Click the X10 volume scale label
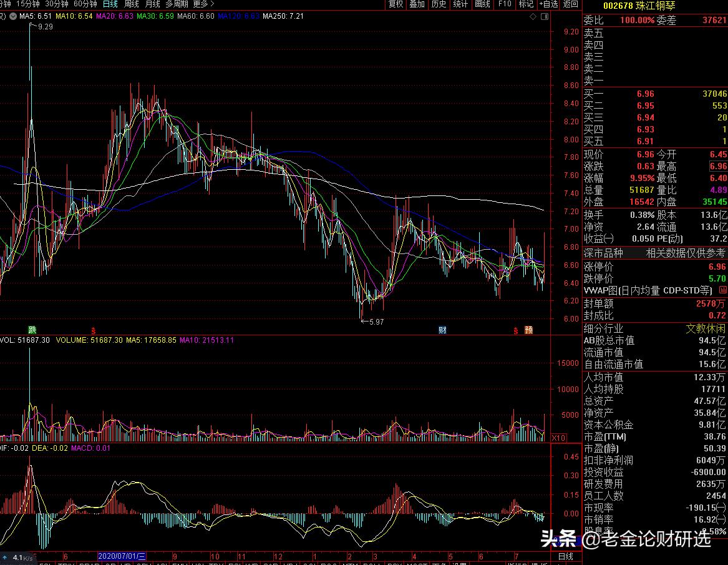The width and height of the screenshot is (728, 565). click(558, 438)
